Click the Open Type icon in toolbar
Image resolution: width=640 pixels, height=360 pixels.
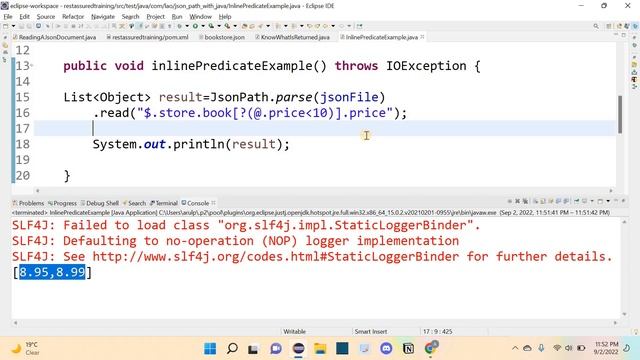point(244,26)
